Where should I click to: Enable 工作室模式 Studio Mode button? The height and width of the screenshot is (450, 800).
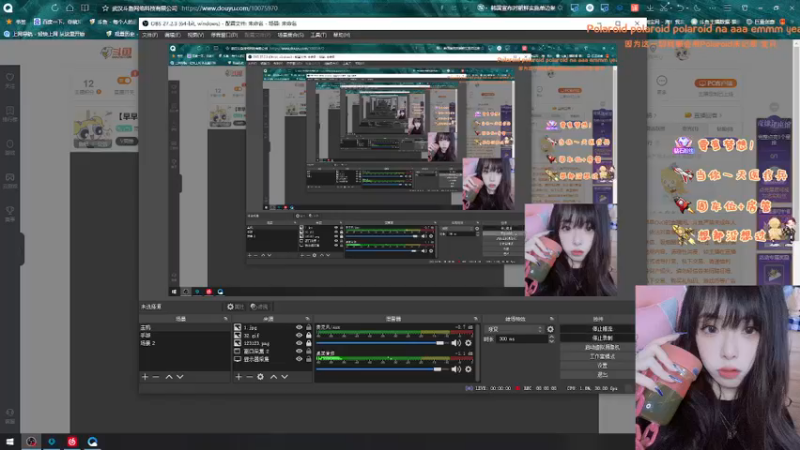click(x=597, y=357)
